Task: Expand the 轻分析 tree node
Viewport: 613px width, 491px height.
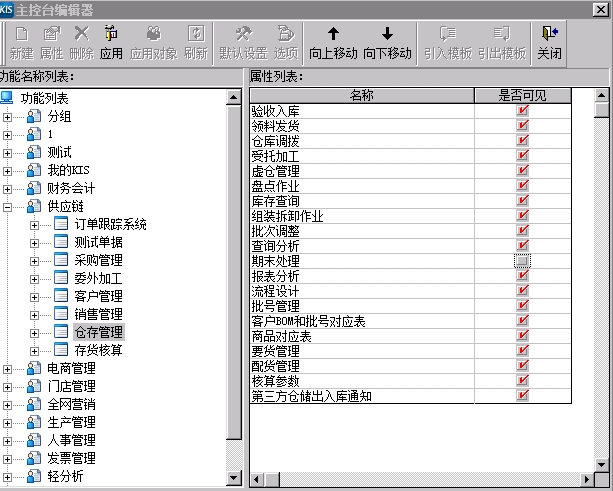Action: [x=7, y=477]
